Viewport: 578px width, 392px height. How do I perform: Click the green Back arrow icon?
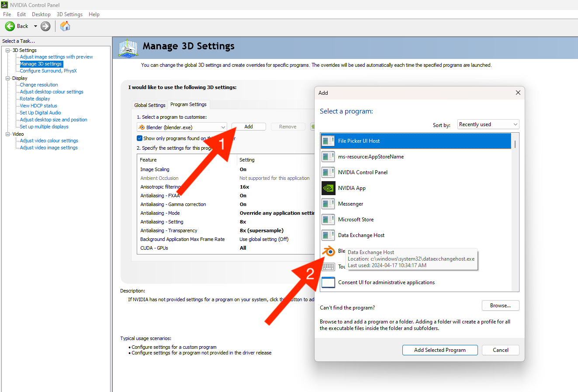pos(10,26)
